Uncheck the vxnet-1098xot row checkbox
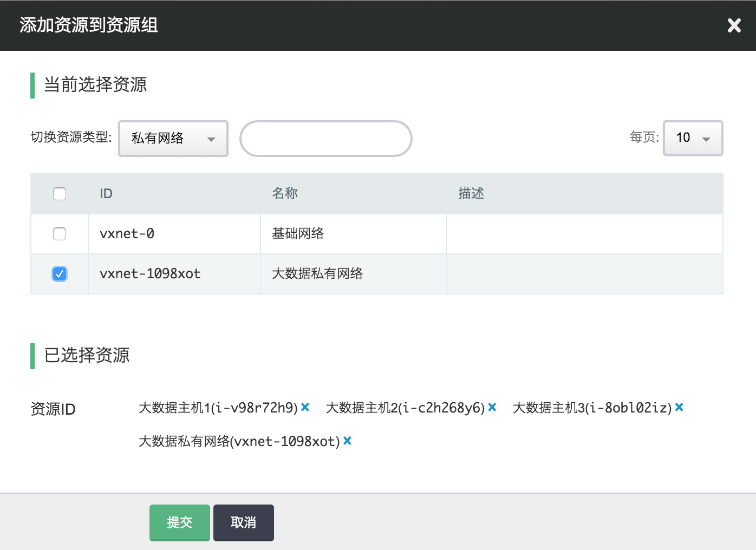This screenshot has width=756, height=550. [60, 274]
